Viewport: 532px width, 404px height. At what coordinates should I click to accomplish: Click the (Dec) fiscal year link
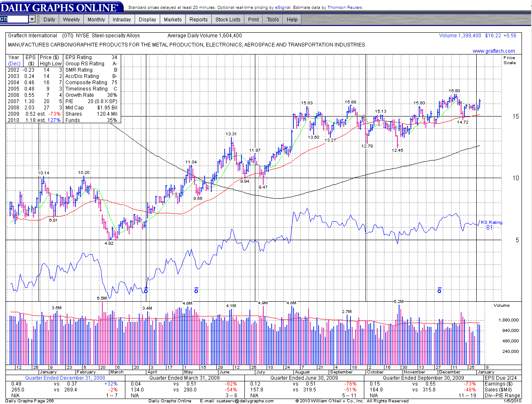(14, 64)
